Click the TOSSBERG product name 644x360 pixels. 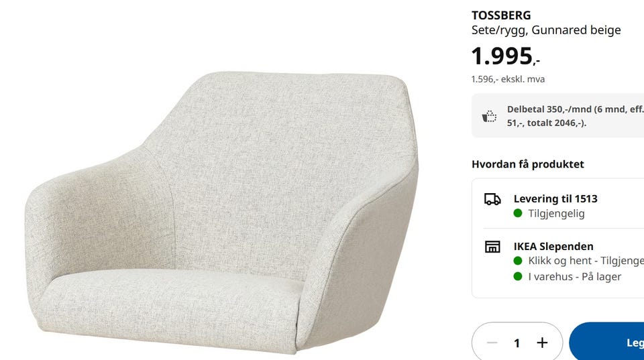[500, 15]
